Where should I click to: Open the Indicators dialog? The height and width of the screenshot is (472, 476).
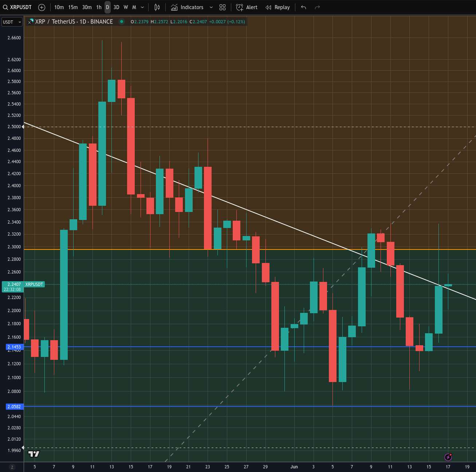click(x=187, y=7)
